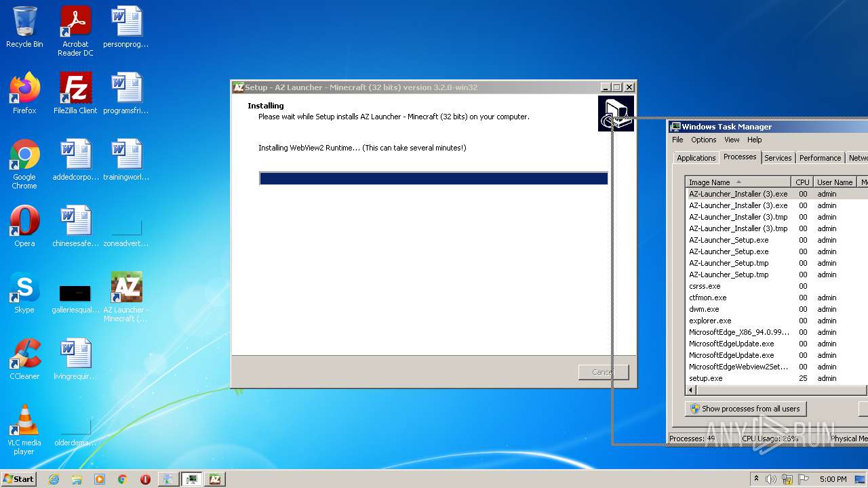Open Chrome from the taskbar
This screenshot has height=488, width=868.
coord(122,479)
